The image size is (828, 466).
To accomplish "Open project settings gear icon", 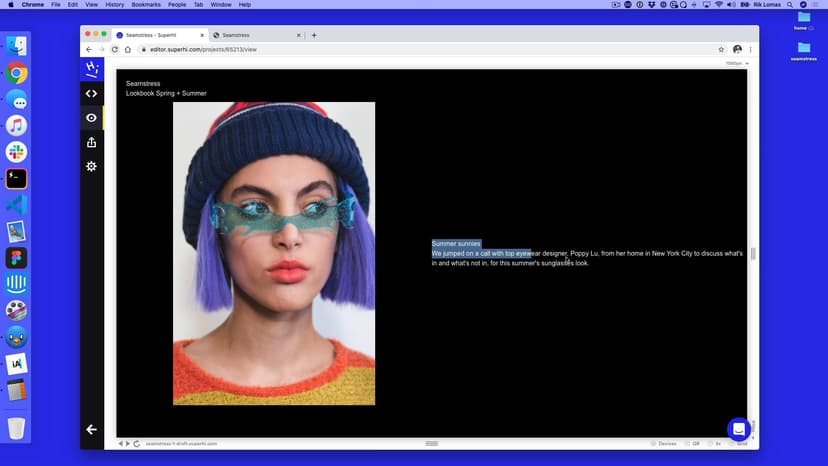I will 91,166.
